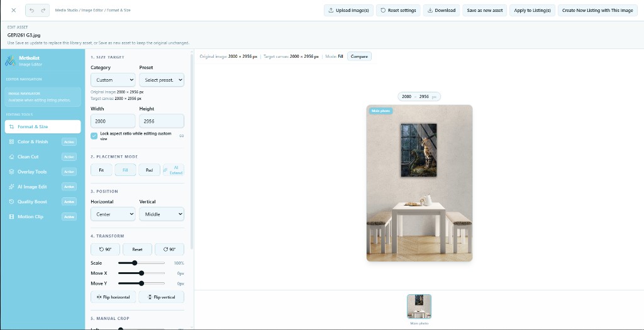
Task: Select AI Extend placement mode
Action: [x=174, y=170]
